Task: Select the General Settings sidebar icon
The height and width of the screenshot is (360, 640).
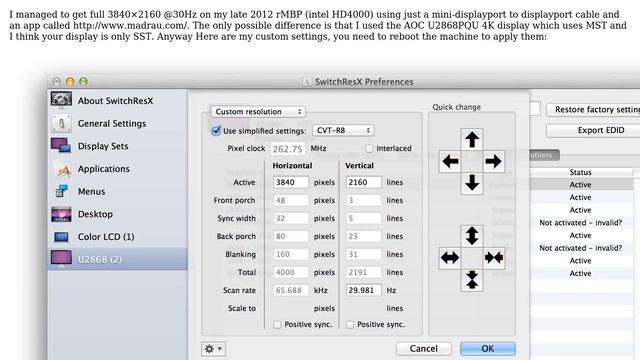Action: [61, 123]
